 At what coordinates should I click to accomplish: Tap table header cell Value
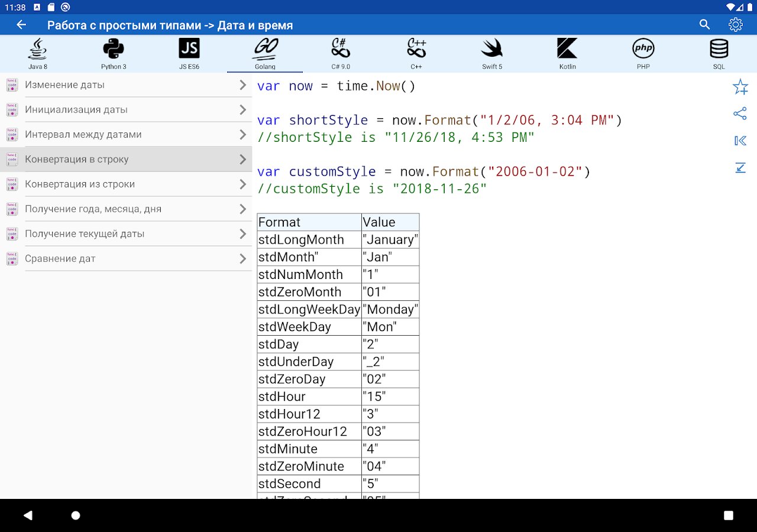(390, 222)
